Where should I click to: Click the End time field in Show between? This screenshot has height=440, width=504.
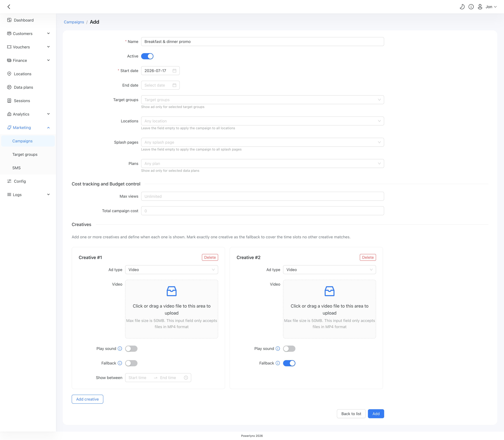point(170,378)
